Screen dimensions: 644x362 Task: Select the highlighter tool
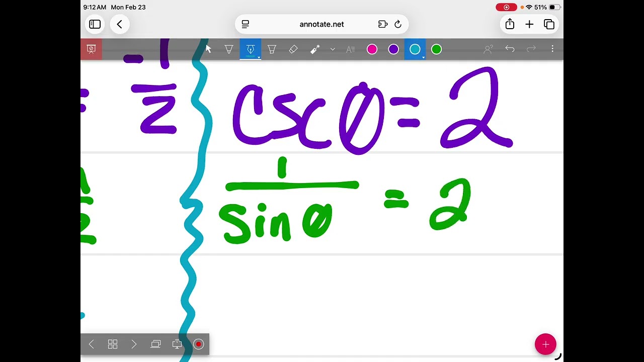pos(272,49)
